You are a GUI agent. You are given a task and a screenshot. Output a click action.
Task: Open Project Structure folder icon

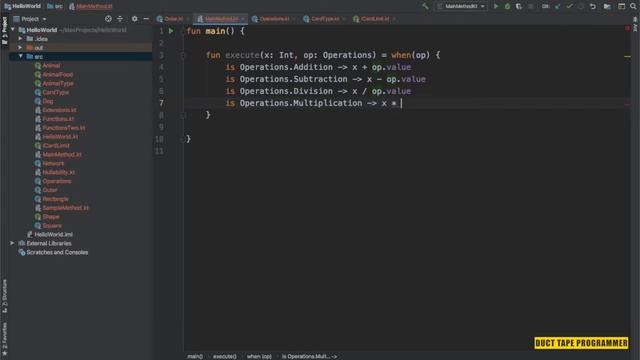point(607,6)
